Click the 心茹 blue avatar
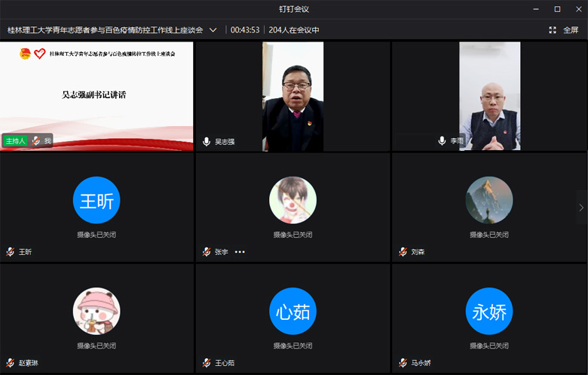 pyautogui.click(x=292, y=312)
